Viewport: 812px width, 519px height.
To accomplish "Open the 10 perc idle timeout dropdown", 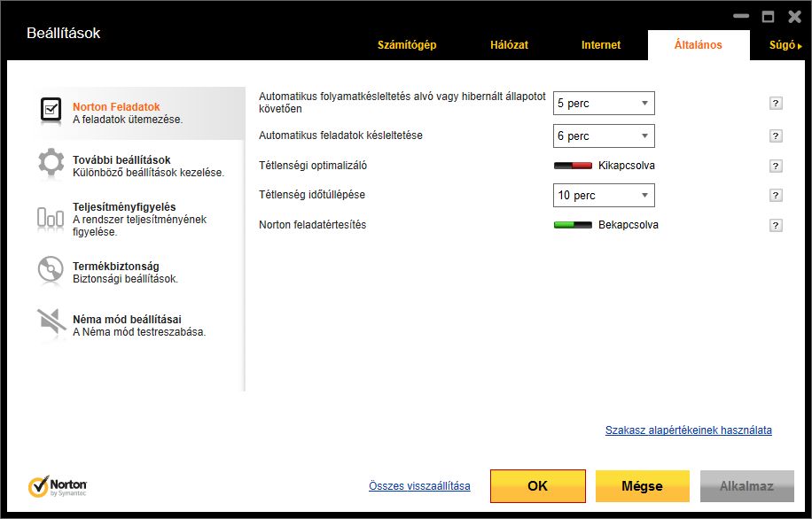I will click(604, 195).
